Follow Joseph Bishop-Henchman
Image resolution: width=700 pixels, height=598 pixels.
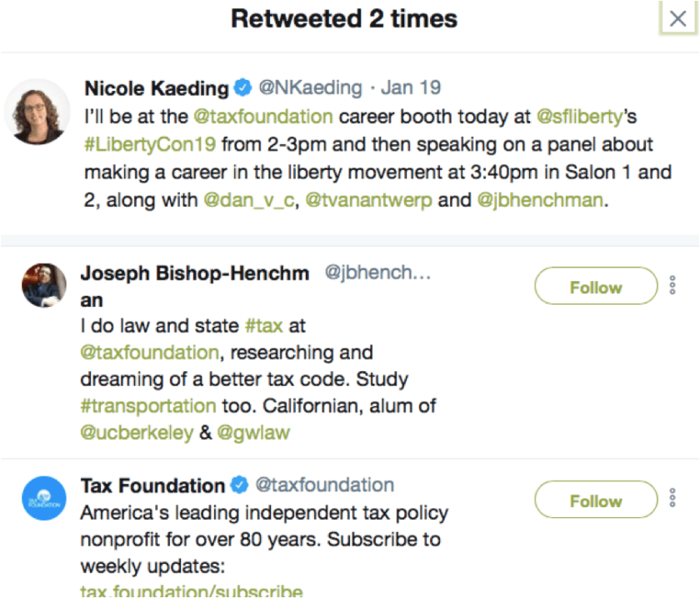click(x=596, y=287)
